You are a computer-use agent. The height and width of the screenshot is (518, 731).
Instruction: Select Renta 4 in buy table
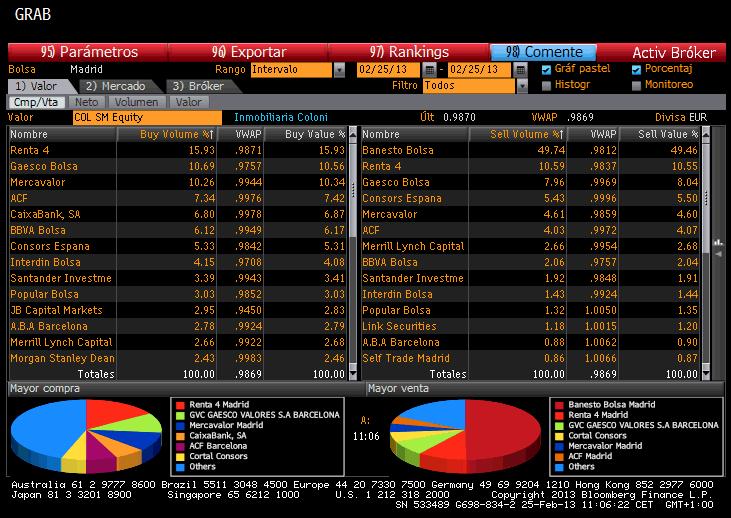click(x=178, y=150)
